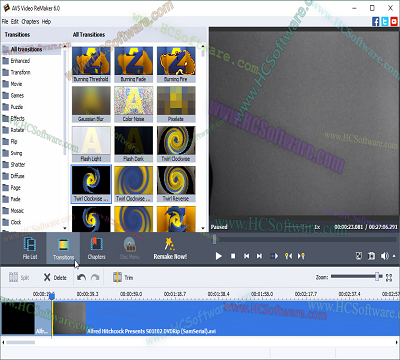Image resolution: width=400 pixels, height=360 pixels.
Task: Click the timeline horizontal scrollbar thumb
Action: [x=20, y=342]
